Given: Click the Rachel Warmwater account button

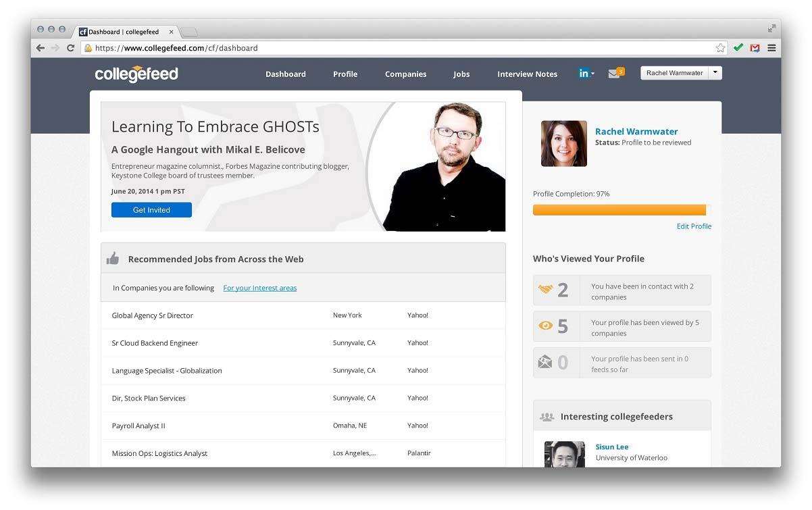Looking at the screenshot, I should click(x=674, y=73).
